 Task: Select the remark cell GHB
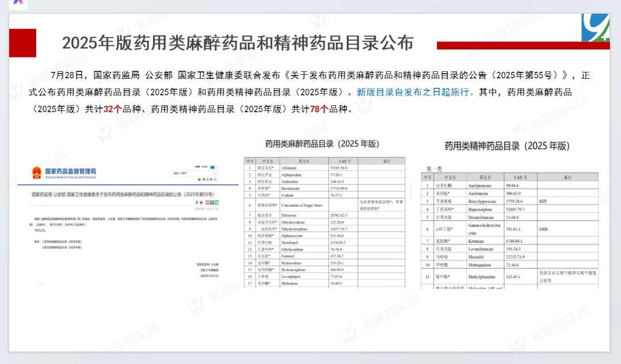568,229
